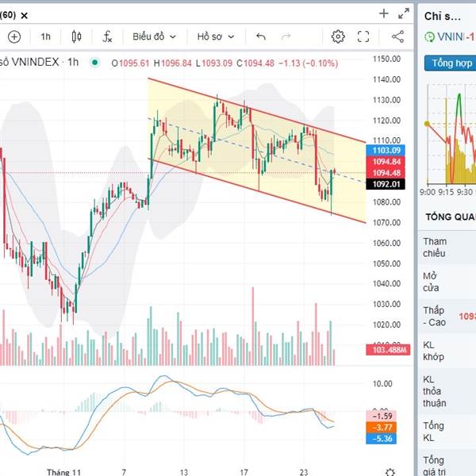Click the compare/add symbol plus icon
476x476 pixels.
click(14, 36)
